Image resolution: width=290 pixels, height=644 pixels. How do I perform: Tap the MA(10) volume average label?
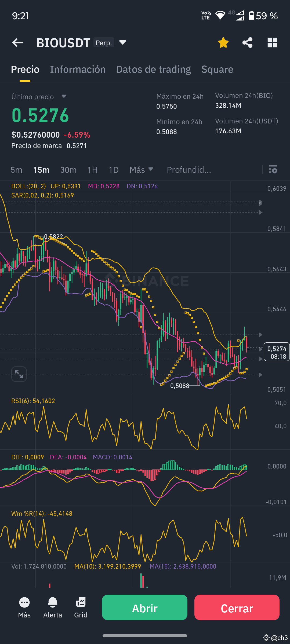click(108, 566)
